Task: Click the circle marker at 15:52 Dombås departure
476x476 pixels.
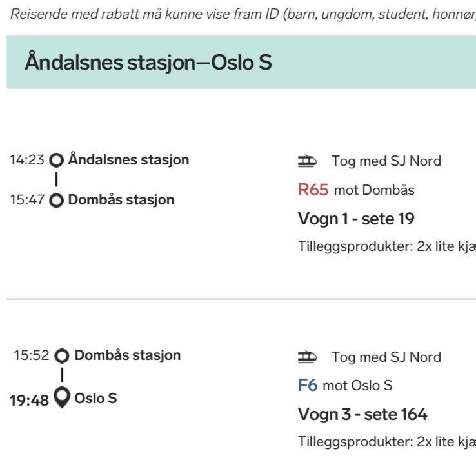Action: (62, 355)
